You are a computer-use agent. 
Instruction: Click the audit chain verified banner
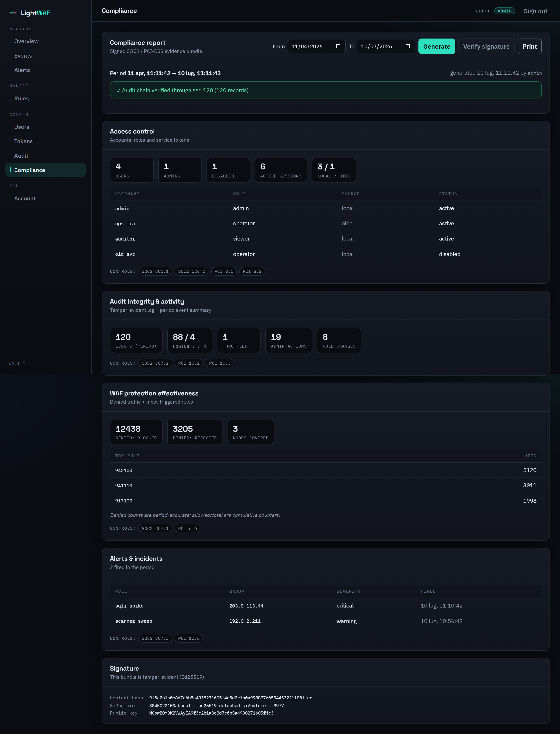point(326,90)
